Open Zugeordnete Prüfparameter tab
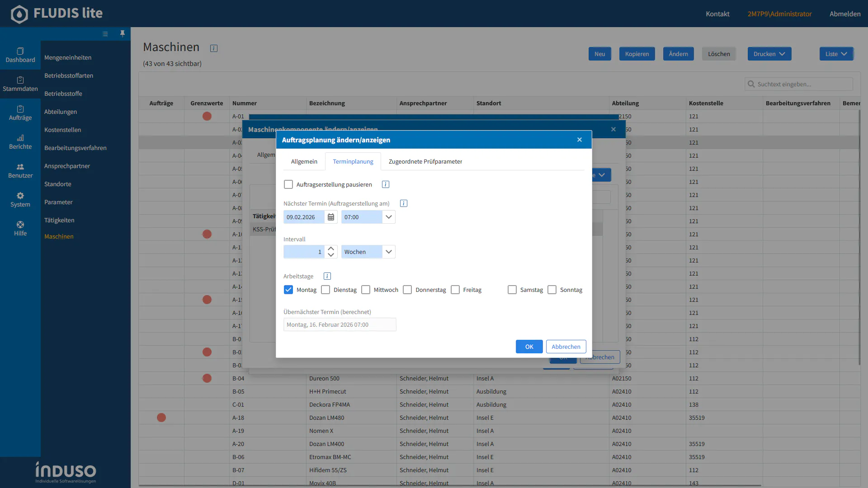 (425, 162)
